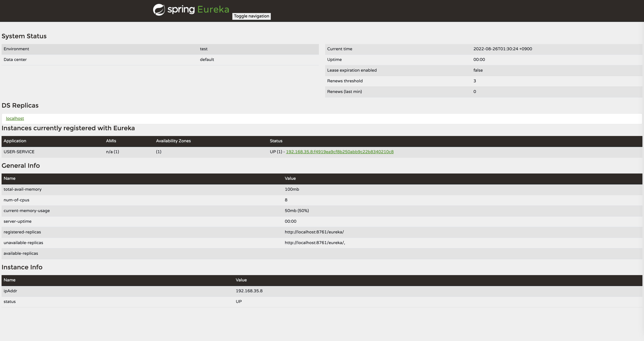Click the Lease expiration enabled value false

tap(478, 70)
